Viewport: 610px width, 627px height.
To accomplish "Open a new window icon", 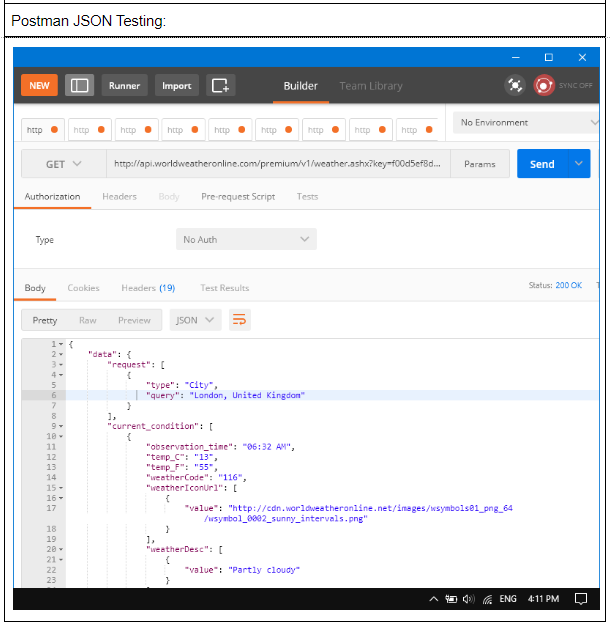I will coord(220,85).
